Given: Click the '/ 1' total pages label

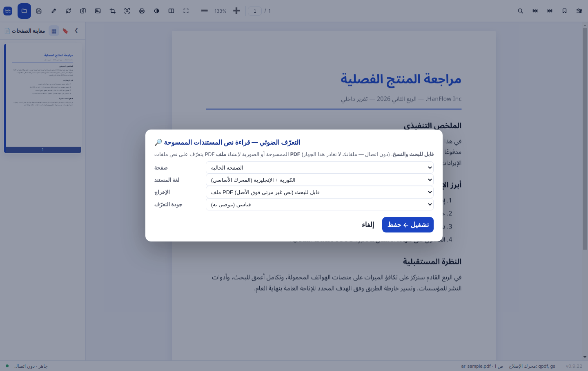Looking at the screenshot, I should tap(267, 11).
